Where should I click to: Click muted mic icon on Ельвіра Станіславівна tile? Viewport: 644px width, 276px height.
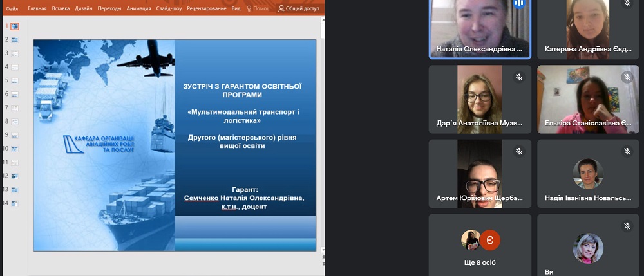(627, 77)
